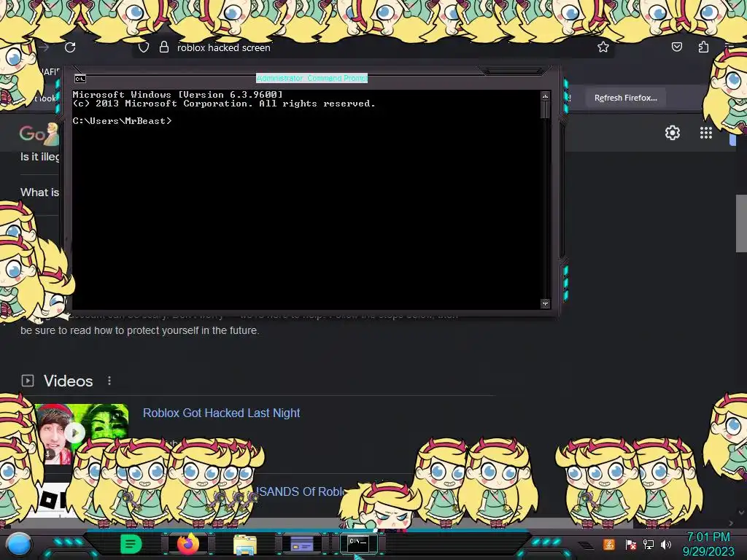Click the browser page vertical scrollbar thumb
Image resolution: width=747 pixels, height=560 pixels.
coord(741,223)
